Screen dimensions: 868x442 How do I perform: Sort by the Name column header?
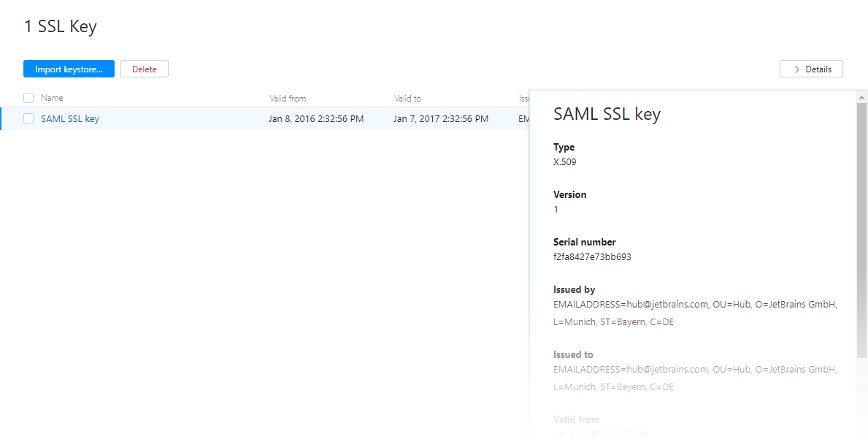52,98
